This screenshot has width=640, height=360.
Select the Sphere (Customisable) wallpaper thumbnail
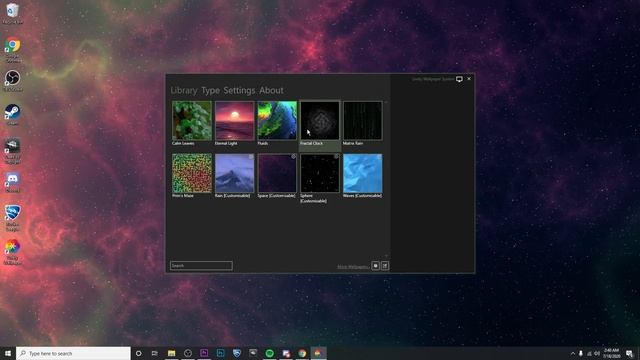[320, 173]
